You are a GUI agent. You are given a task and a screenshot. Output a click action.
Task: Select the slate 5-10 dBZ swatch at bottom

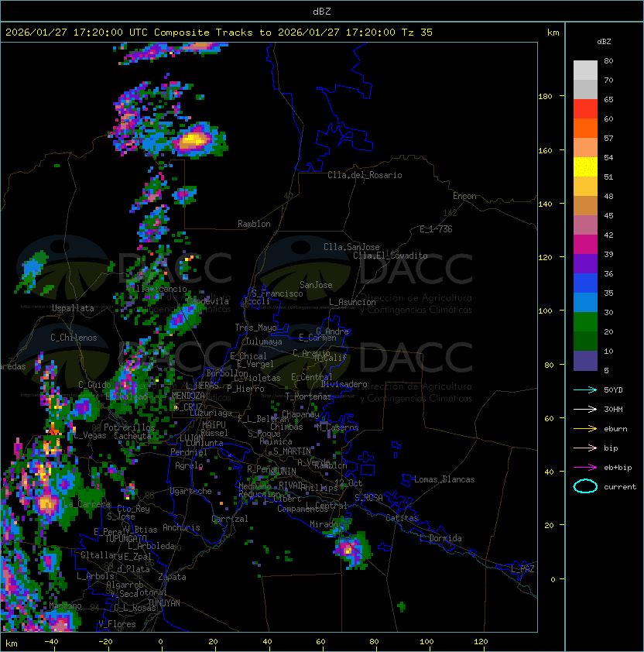point(585,361)
